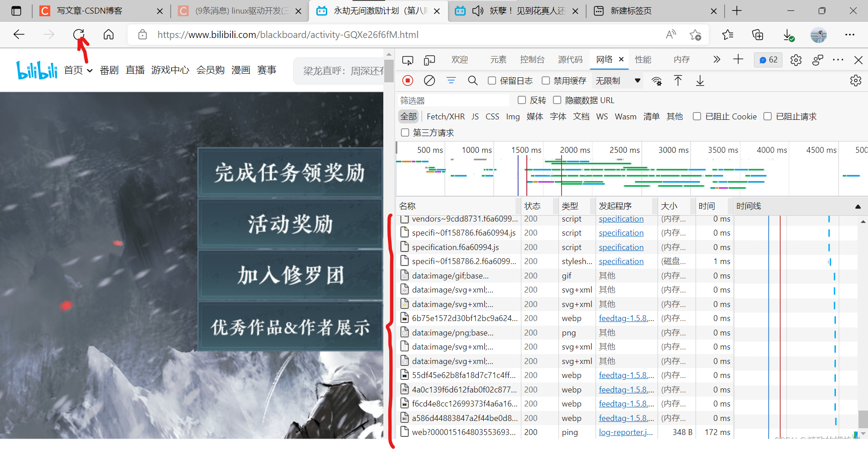Expand the 首页 dropdown on bilibili

point(90,71)
